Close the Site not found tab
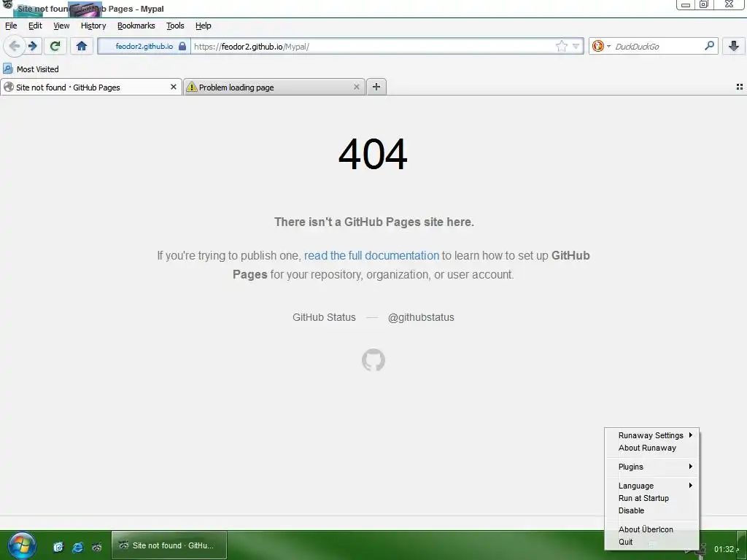Image resolution: width=747 pixels, height=560 pixels. coord(174,87)
